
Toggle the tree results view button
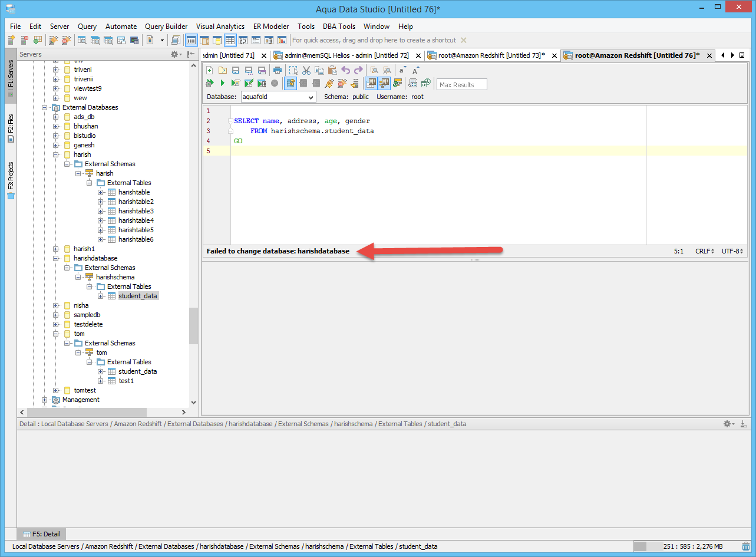(x=384, y=84)
